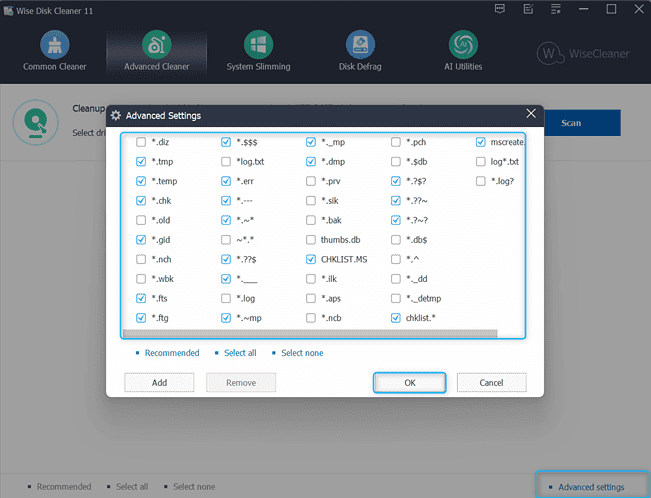Click the disk cleanup icon left of dialog

click(33, 122)
